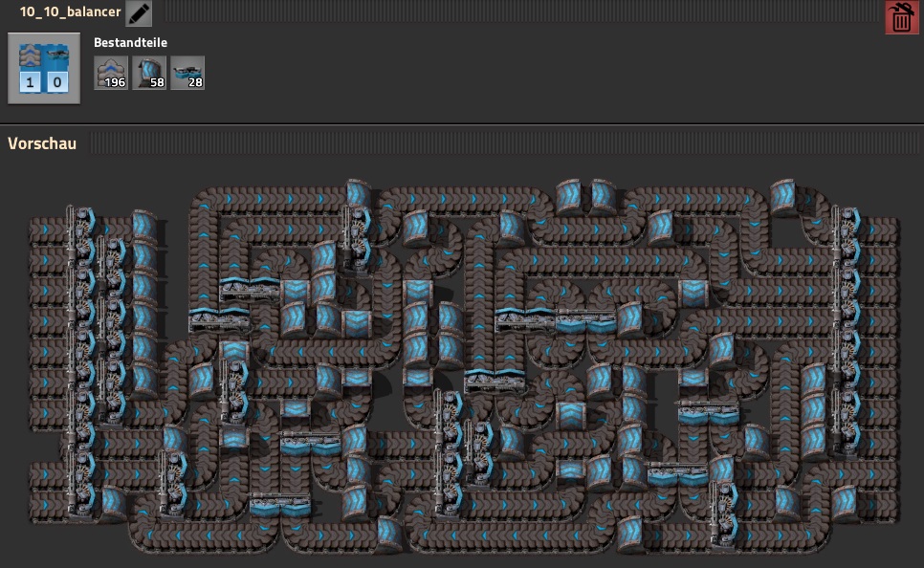Screen dimensions: 924x568
Task: Click the '10_10_balancer' blueprint title
Action: click(x=63, y=13)
